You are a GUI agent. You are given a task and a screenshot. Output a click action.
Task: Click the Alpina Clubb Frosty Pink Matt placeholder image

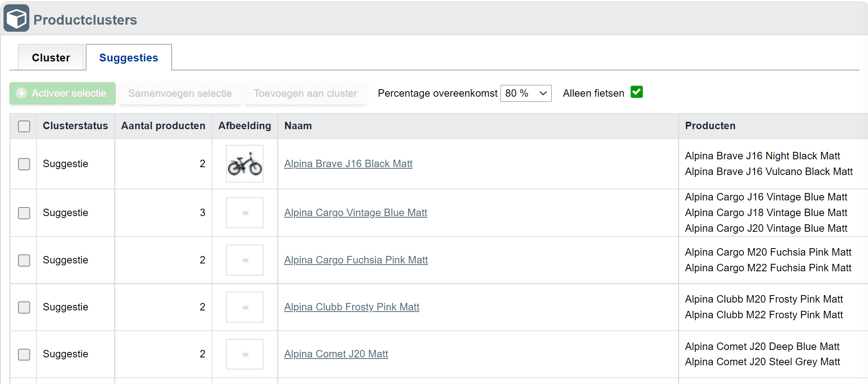point(245,307)
